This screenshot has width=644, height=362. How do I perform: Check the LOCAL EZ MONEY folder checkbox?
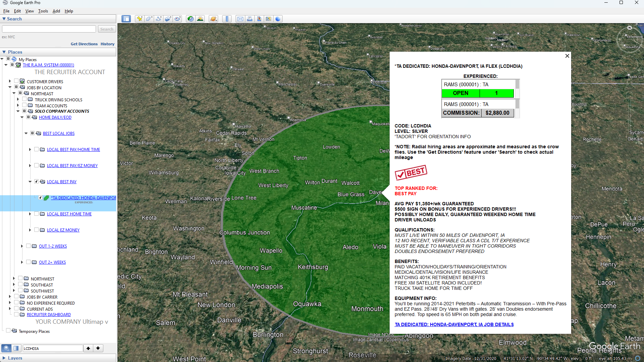pos(36,230)
